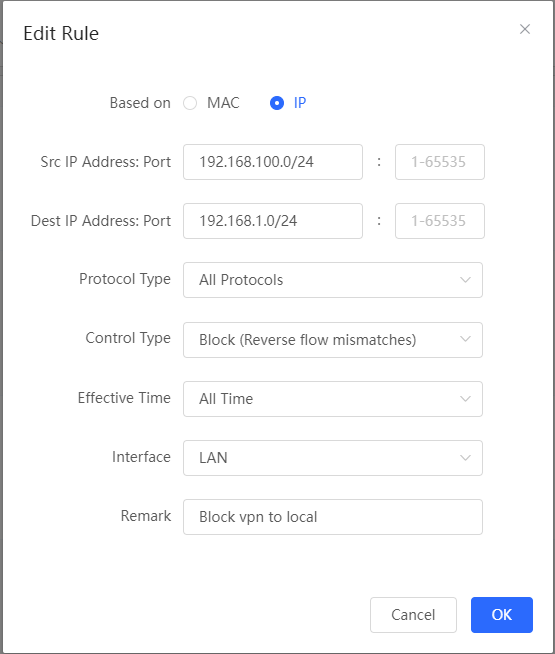Image resolution: width=555 pixels, height=654 pixels.
Task: Cancel the rule editing
Action: pos(413,615)
